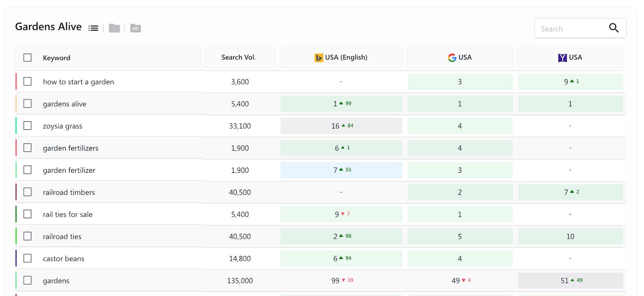Tick the zoysia grass checkbox

pos(27,126)
